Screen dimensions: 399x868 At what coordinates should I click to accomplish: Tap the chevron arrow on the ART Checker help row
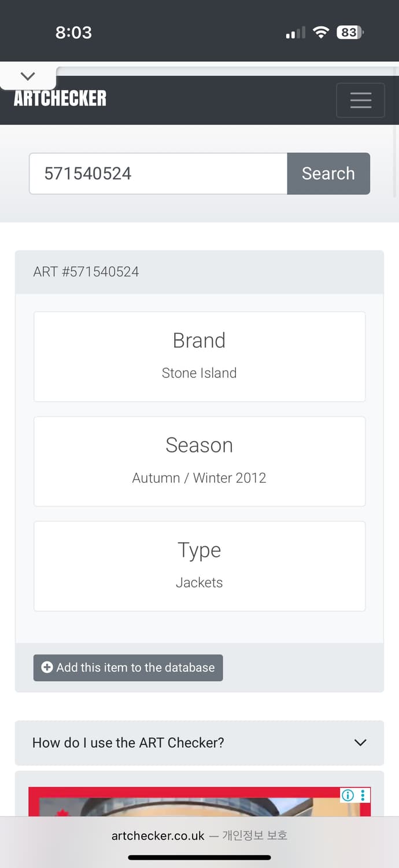point(360,742)
